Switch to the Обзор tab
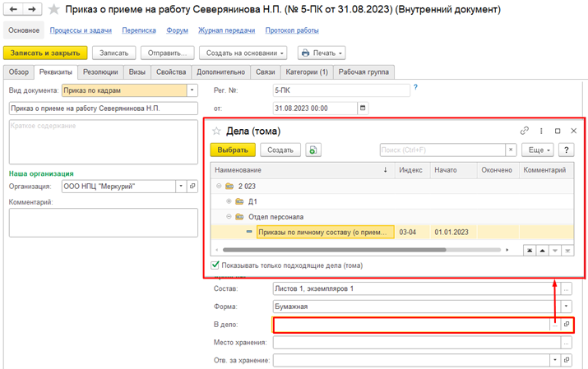The image size is (588, 369). point(19,72)
